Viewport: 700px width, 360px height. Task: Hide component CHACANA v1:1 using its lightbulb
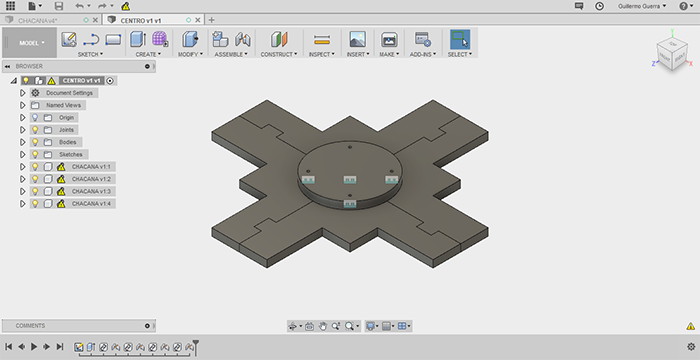[35, 167]
